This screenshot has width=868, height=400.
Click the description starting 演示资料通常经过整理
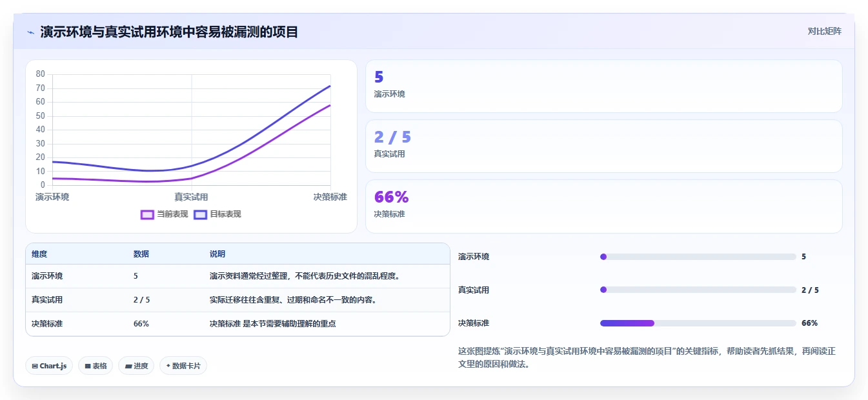(305, 276)
